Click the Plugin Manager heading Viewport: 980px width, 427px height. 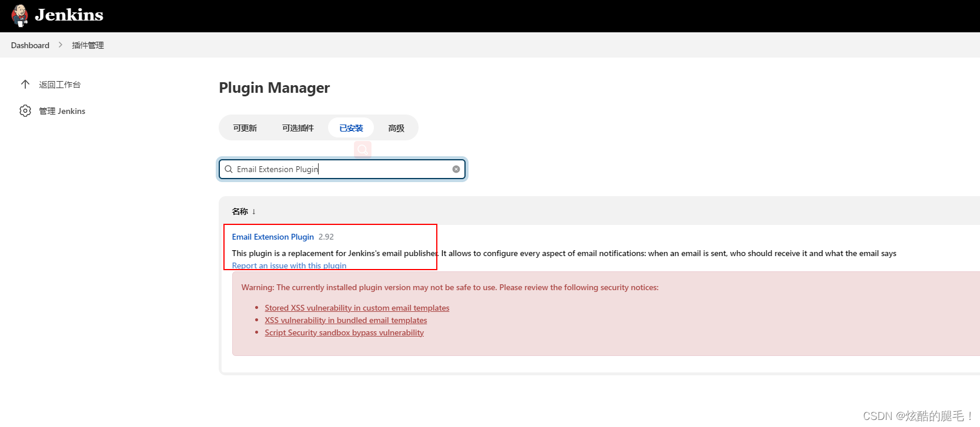point(275,88)
